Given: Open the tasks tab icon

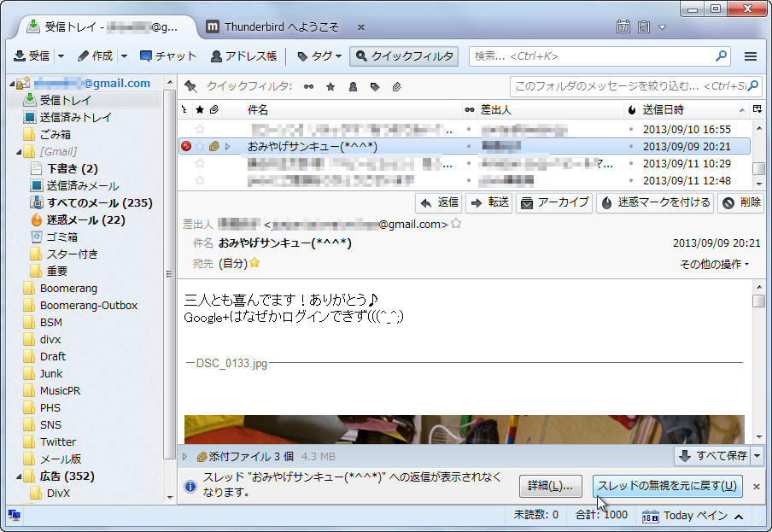Looking at the screenshot, I should pyautogui.click(x=644, y=26).
